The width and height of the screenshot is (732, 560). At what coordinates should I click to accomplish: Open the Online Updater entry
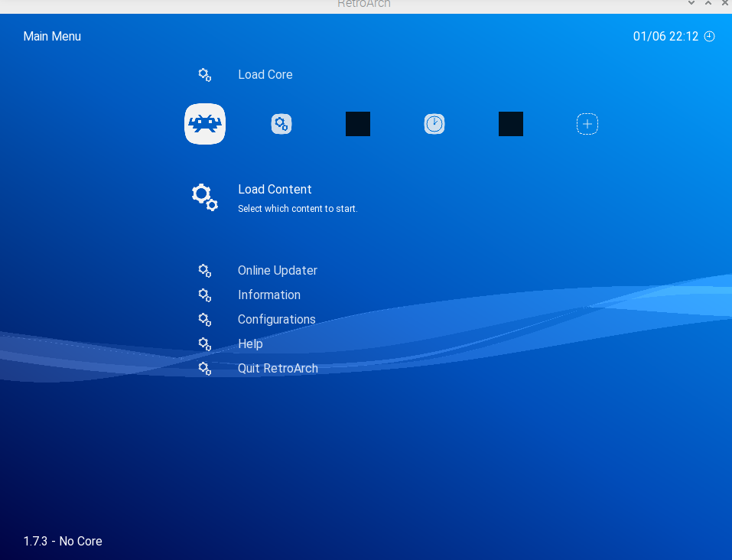[x=277, y=271]
